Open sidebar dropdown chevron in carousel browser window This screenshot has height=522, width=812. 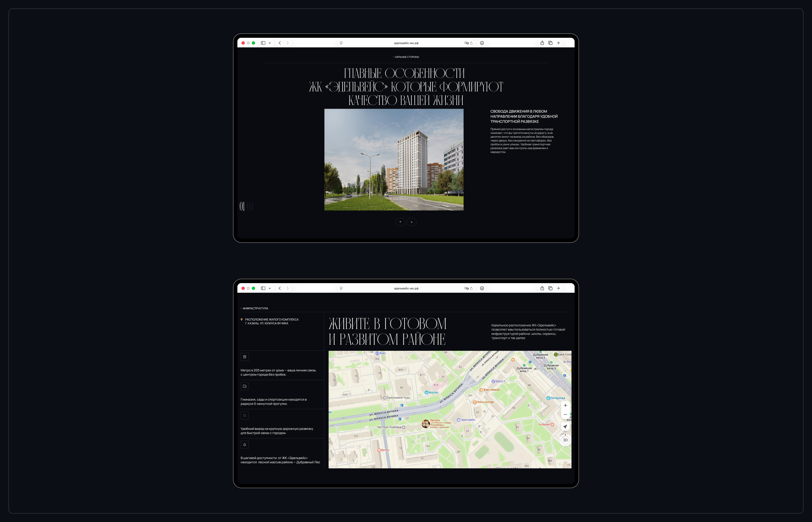click(x=270, y=43)
